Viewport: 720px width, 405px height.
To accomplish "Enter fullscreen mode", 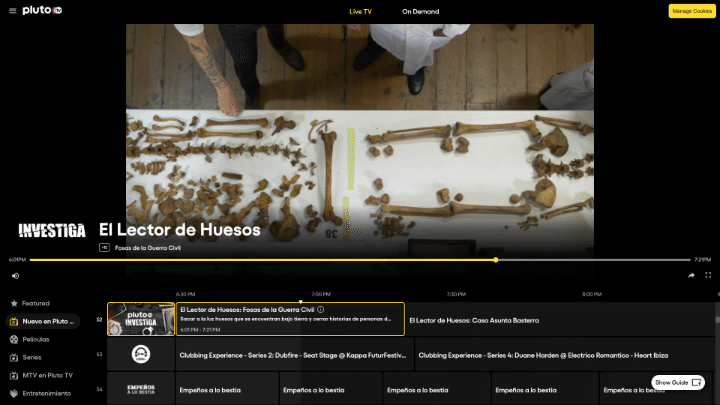I will pos(708,275).
